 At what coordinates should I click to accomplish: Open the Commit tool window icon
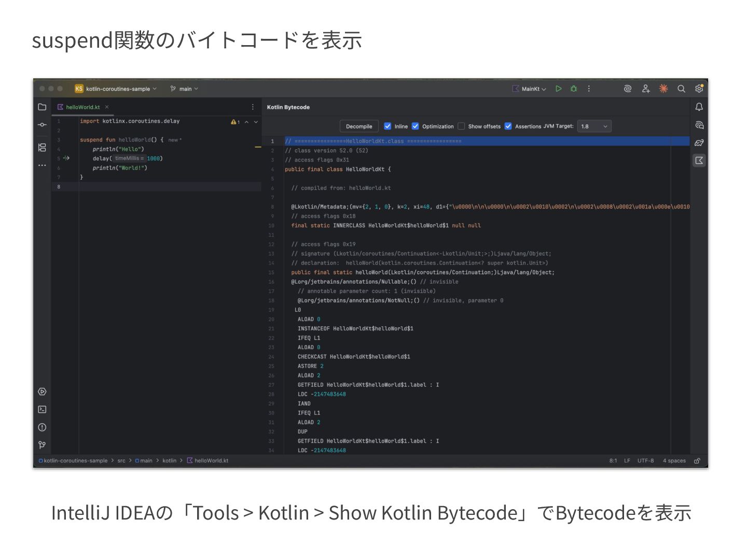42,125
